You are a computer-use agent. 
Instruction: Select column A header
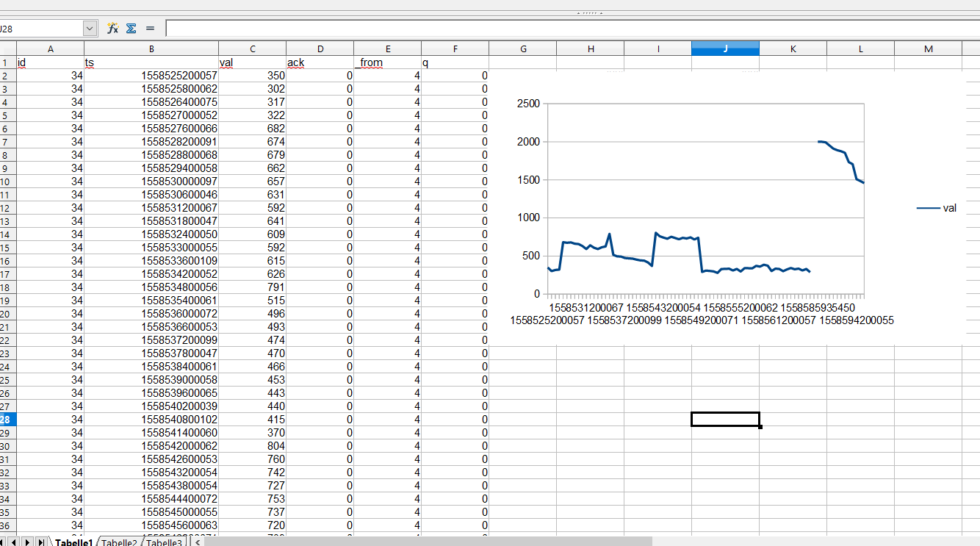click(x=50, y=49)
